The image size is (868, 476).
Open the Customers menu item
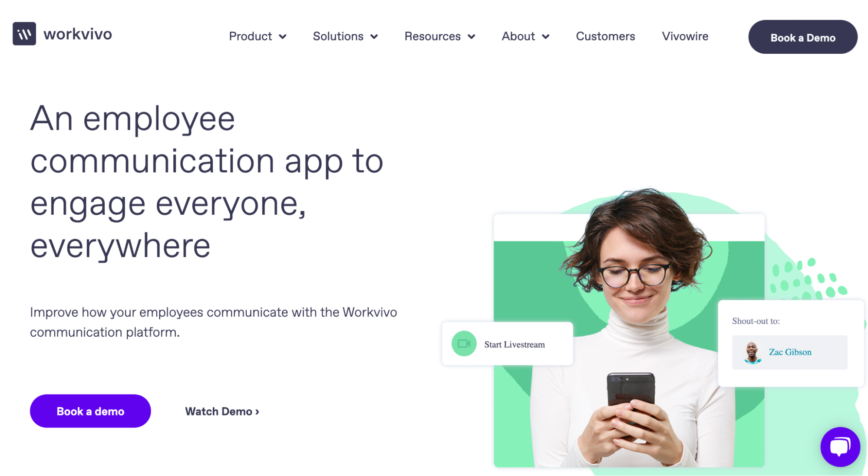click(605, 36)
